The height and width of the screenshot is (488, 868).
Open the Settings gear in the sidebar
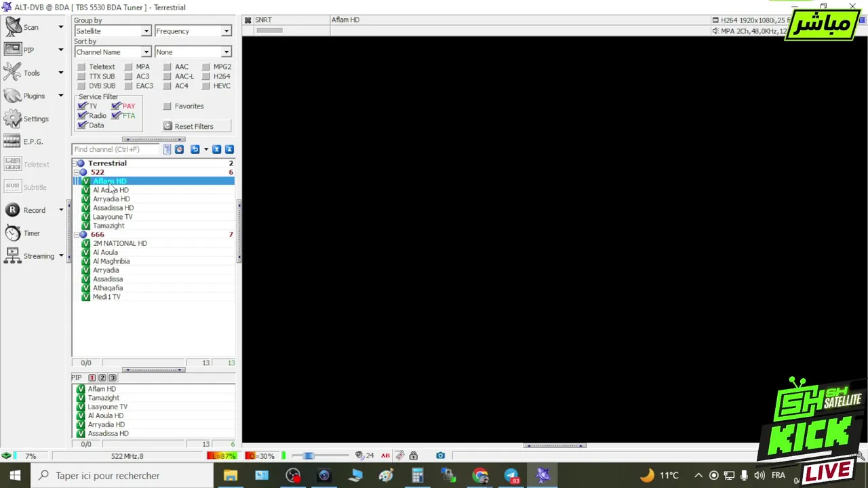[x=27, y=119]
